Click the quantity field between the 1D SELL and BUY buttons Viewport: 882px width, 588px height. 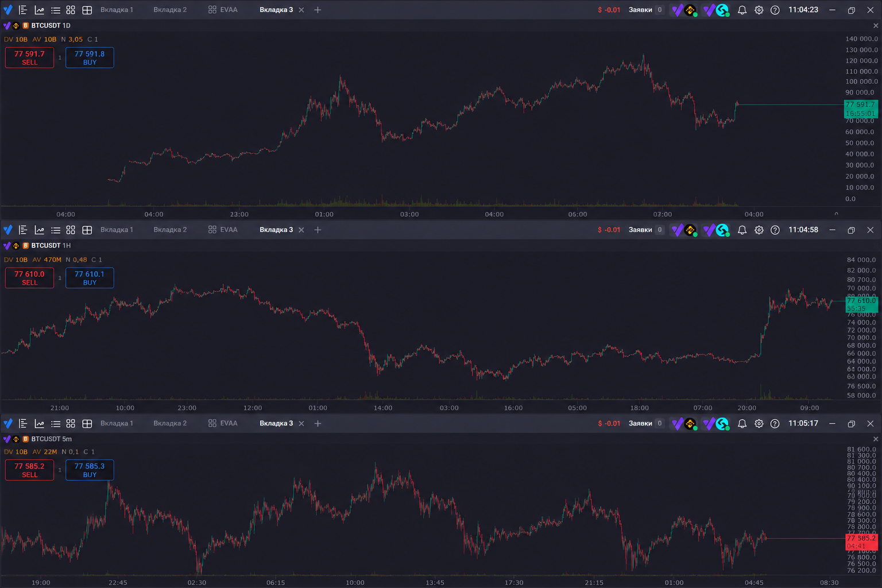(x=60, y=57)
